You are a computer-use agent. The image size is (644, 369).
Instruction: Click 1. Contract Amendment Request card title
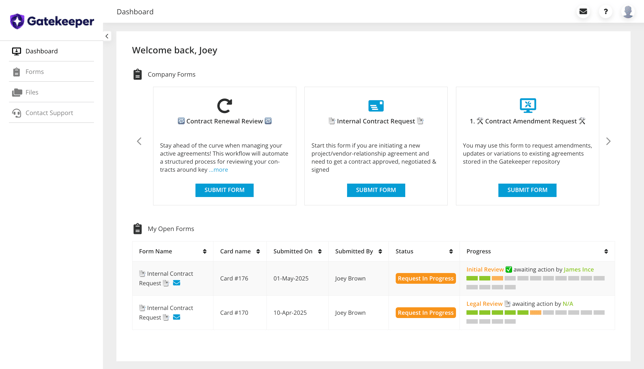(x=527, y=121)
